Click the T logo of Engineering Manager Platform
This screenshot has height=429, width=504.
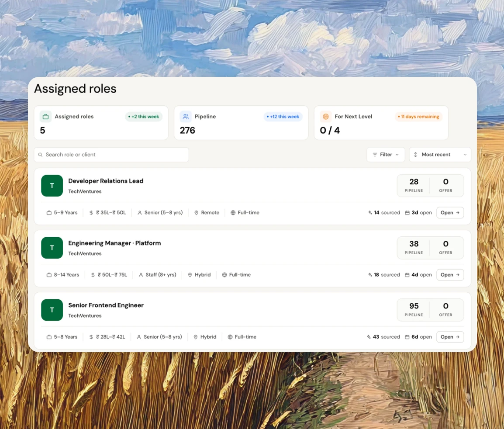(52, 248)
